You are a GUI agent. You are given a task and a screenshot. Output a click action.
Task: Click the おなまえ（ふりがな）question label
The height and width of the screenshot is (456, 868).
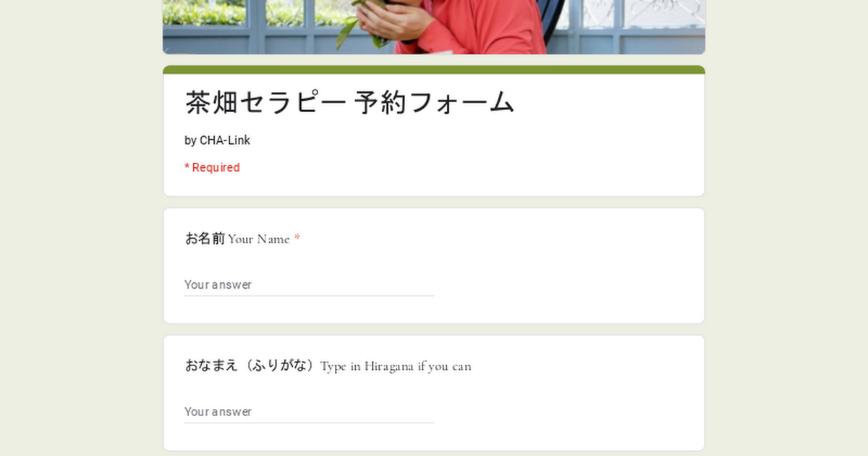(252, 366)
